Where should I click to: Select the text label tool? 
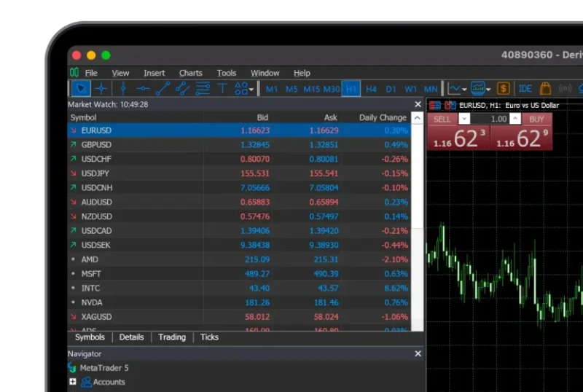[222, 89]
